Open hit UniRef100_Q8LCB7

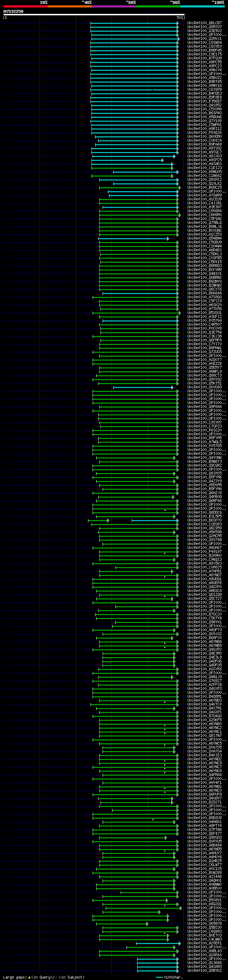[x=204, y=23]
